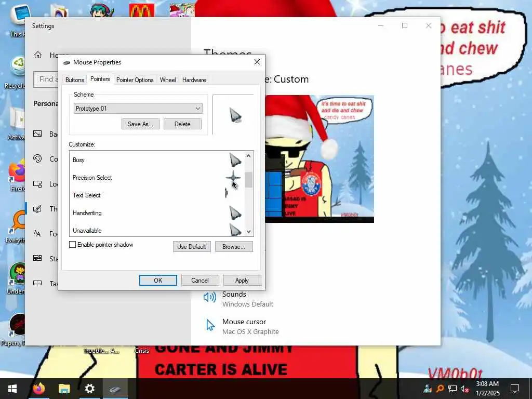This screenshot has width=532, height=399.
Task: Open the Scheme dropdown showing Prototype 01
Action: [x=138, y=109]
